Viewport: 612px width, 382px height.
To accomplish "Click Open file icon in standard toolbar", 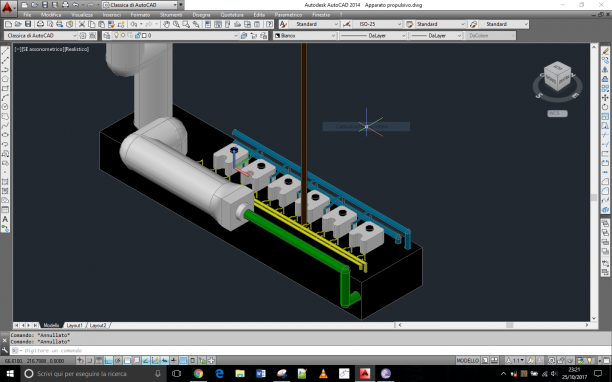I will pos(18,24).
